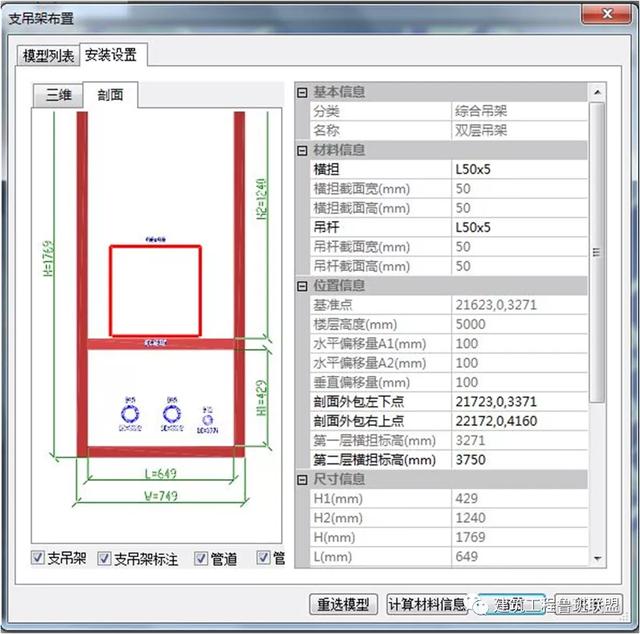Click the 第二层横担标高 value 3750
The width and height of the screenshot is (640, 634).
pos(518,460)
